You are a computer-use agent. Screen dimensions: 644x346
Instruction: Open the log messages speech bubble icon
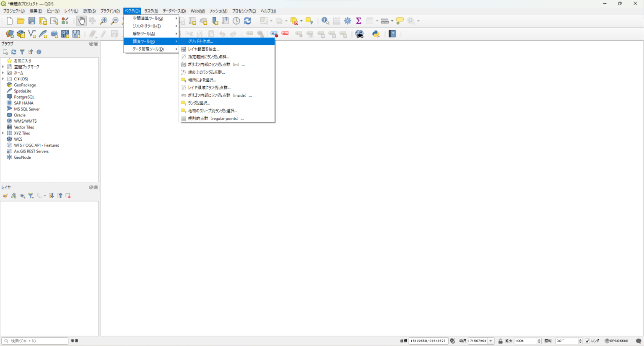tap(639, 341)
